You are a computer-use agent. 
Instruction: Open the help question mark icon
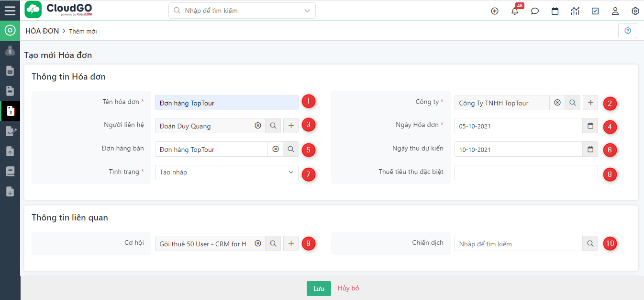coord(628,31)
